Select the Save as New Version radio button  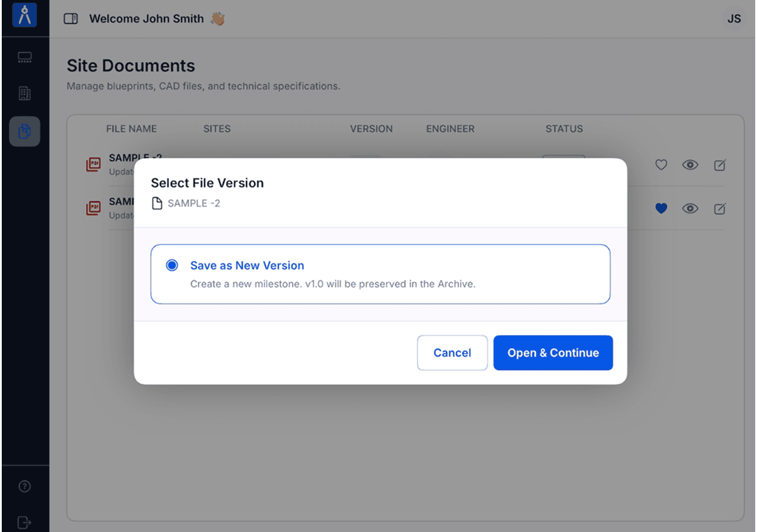172,265
